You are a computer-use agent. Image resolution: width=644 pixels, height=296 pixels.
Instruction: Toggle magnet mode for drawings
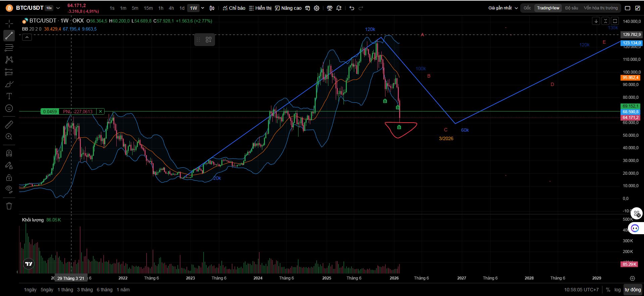[9, 153]
